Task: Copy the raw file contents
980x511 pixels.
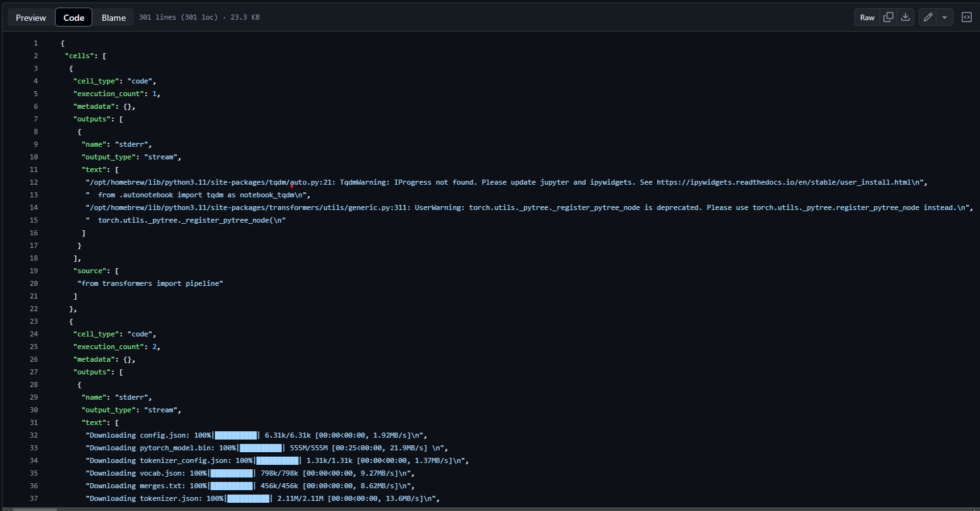Action: tap(888, 17)
